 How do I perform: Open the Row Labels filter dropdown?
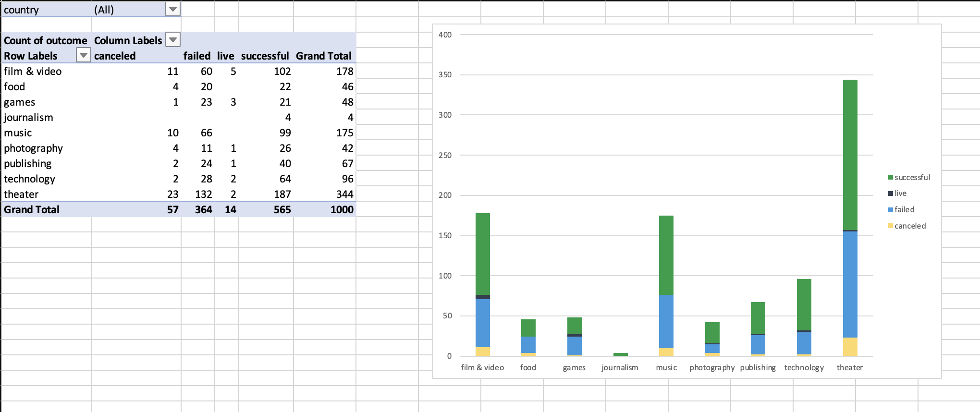pos(84,55)
